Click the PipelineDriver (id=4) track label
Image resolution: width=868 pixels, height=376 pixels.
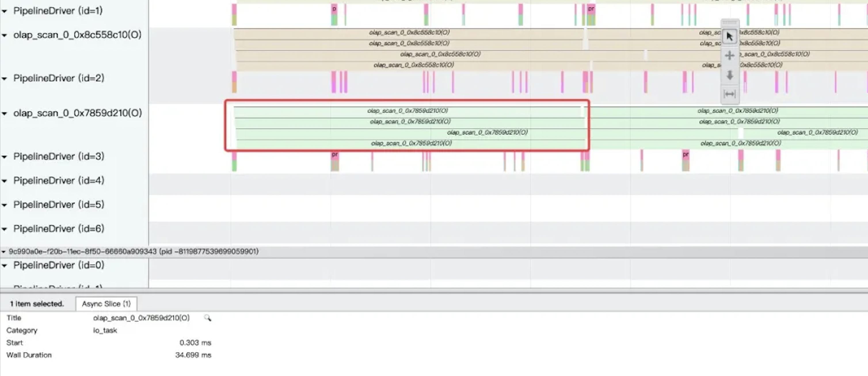[57, 181]
